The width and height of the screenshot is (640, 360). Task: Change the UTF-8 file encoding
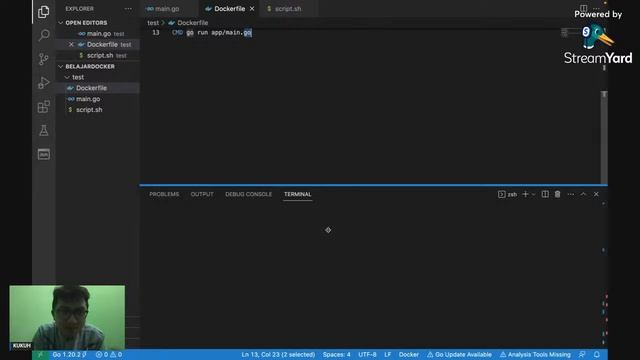[367, 355]
